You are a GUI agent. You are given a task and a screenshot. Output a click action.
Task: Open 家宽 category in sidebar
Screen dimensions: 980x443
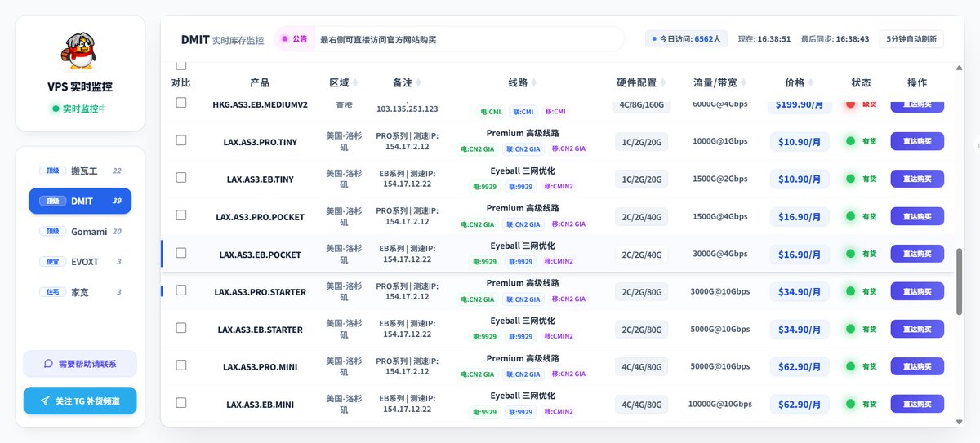pyautogui.click(x=80, y=291)
